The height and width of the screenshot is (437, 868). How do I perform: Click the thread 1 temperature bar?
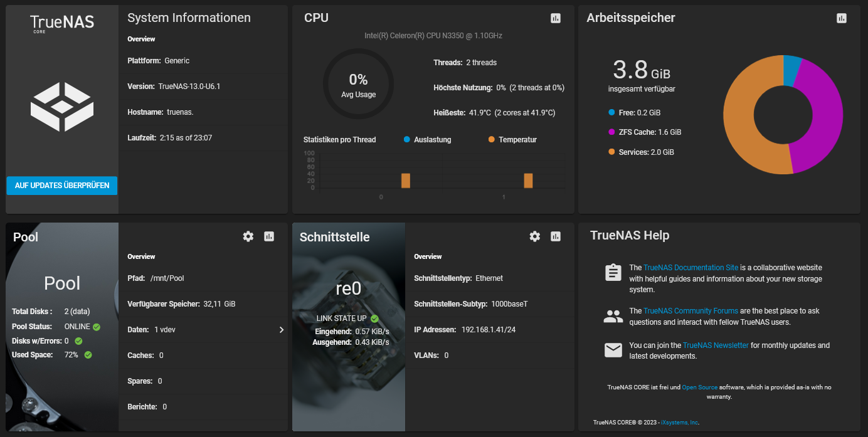click(528, 181)
